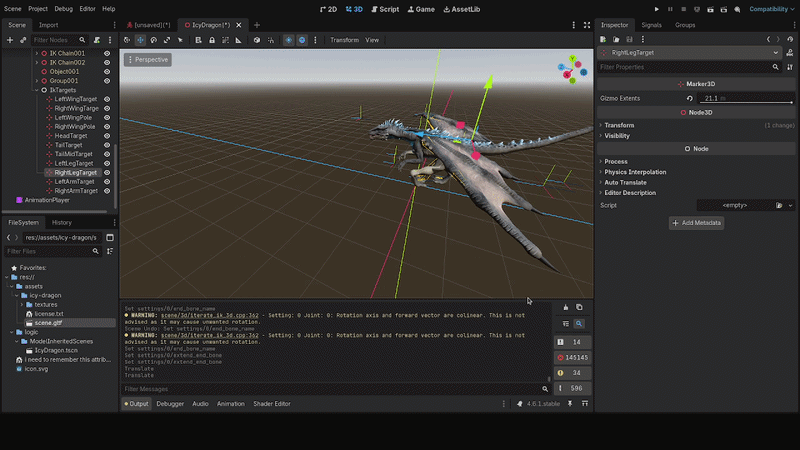Switch to the Script workspace
This screenshot has height=450, width=800.
pos(385,9)
